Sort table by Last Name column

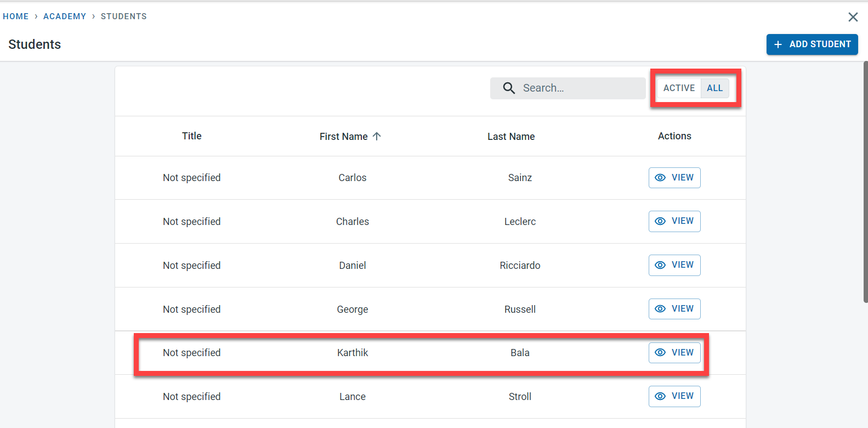(x=510, y=137)
